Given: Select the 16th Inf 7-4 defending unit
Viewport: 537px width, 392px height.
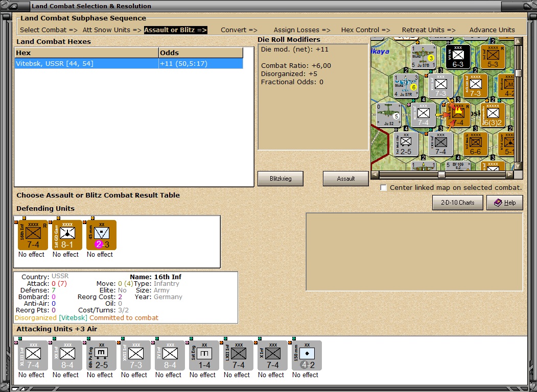Looking at the screenshot, I should click(33, 235).
